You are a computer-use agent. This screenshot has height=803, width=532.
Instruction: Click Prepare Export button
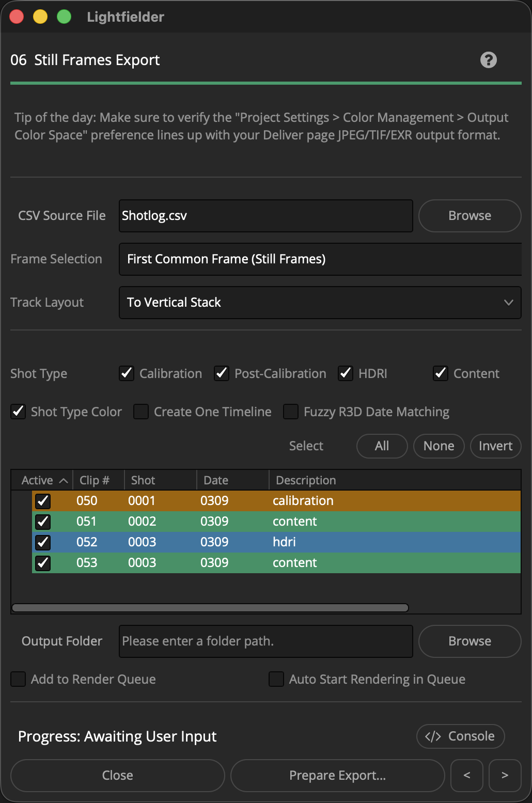(x=338, y=775)
